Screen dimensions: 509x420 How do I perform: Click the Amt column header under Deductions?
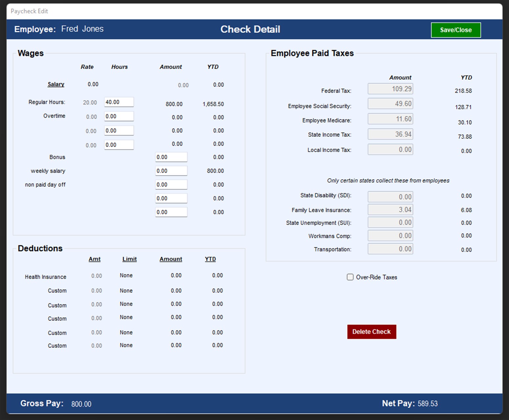coord(95,259)
